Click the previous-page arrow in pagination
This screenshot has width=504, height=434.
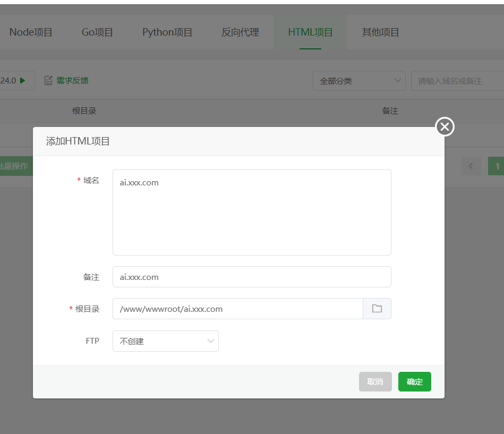click(x=471, y=166)
